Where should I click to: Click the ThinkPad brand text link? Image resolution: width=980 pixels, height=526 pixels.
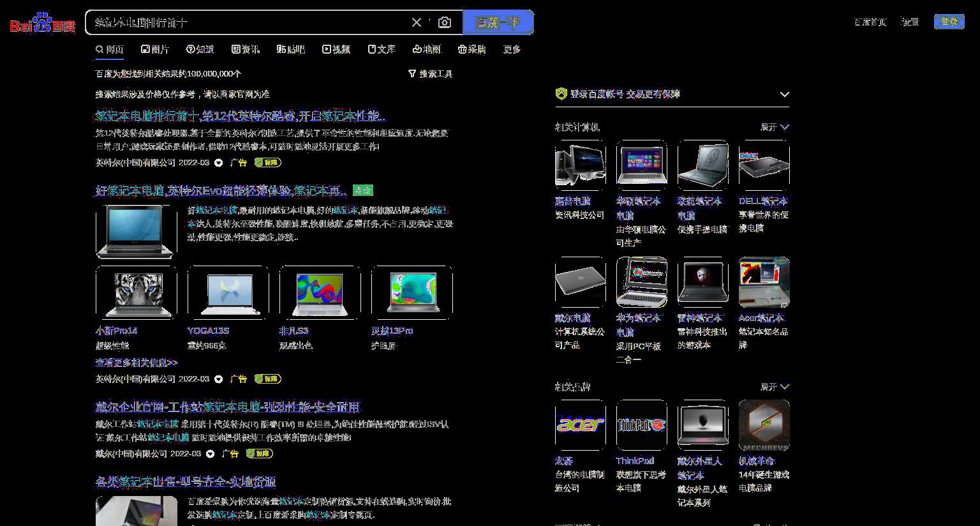[635, 461]
